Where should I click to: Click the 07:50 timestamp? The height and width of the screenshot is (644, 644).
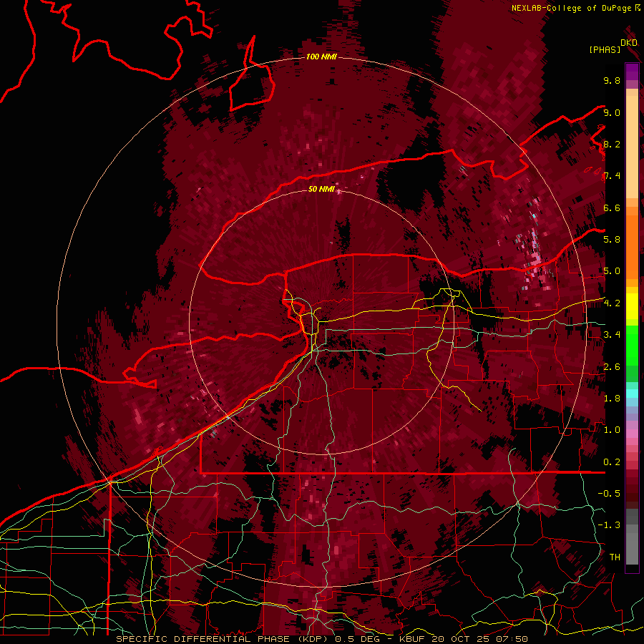[513, 639]
